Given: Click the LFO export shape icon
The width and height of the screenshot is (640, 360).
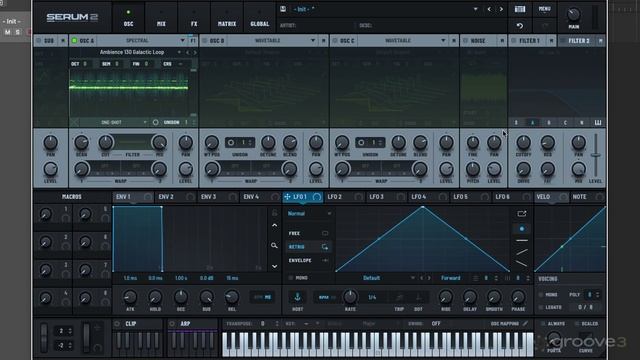Looking at the screenshot, I should [522, 214].
